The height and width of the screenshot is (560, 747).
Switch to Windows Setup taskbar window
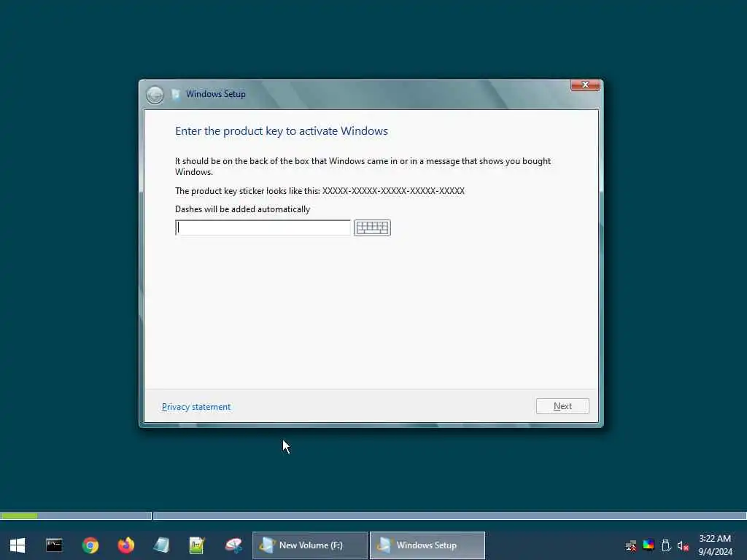pos(427,545)
